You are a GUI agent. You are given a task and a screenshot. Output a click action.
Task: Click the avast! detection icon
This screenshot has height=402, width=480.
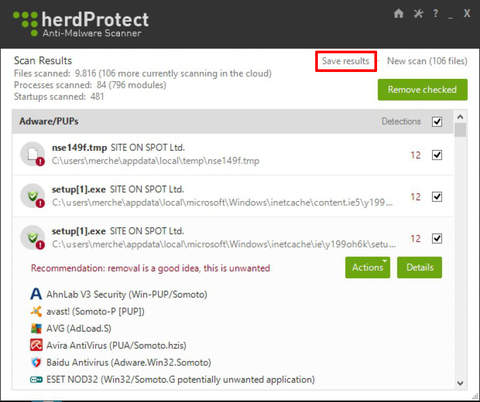(x=36, y=311)
